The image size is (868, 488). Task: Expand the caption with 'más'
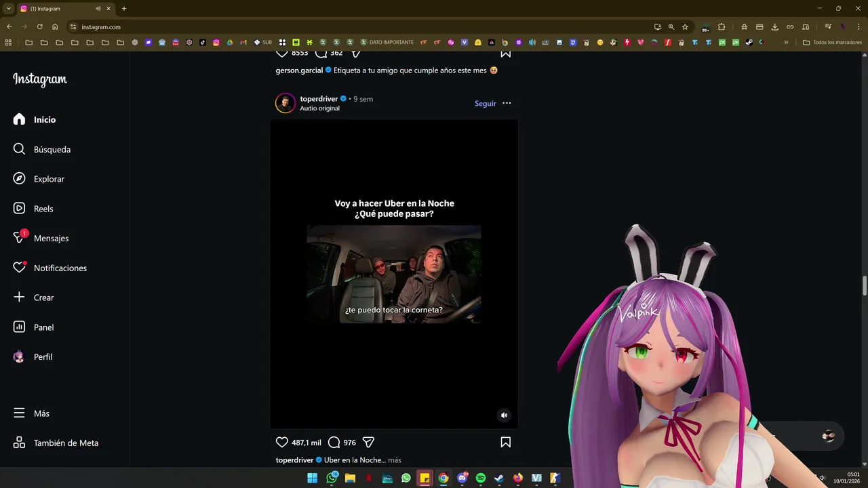click(x=395, y=460)
